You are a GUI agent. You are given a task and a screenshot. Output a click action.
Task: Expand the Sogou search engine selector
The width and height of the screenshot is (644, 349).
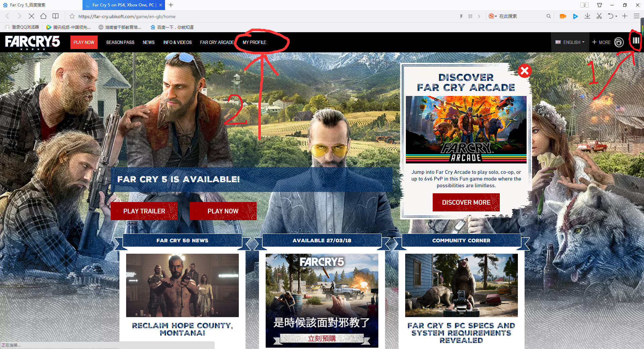pyautogui.click(x=493, y=16)
